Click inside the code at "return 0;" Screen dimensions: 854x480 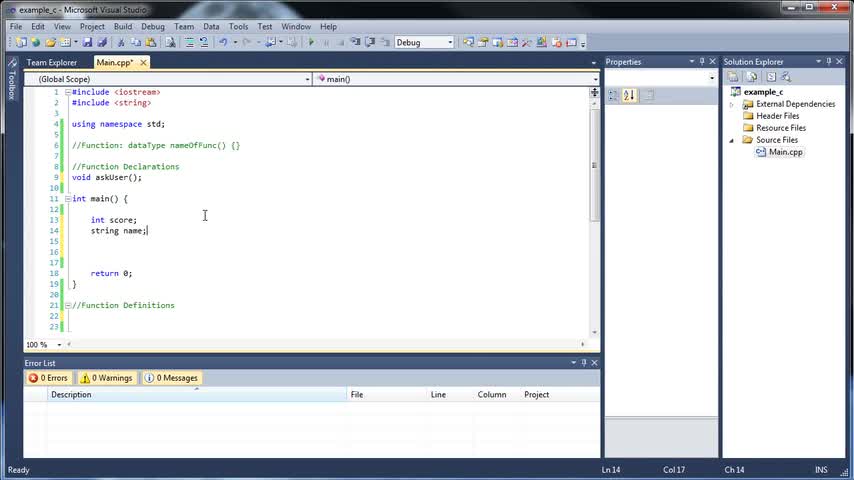tap(112, 274)
